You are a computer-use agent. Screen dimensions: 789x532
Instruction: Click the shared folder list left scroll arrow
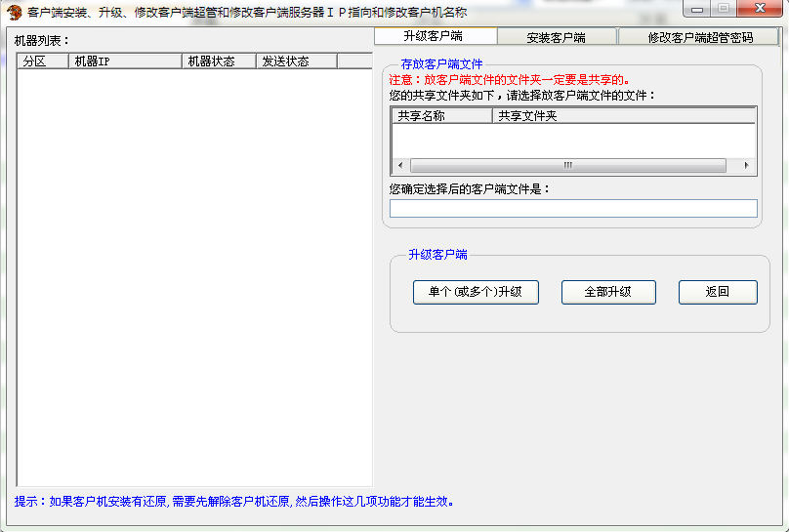tap(401, 166)
